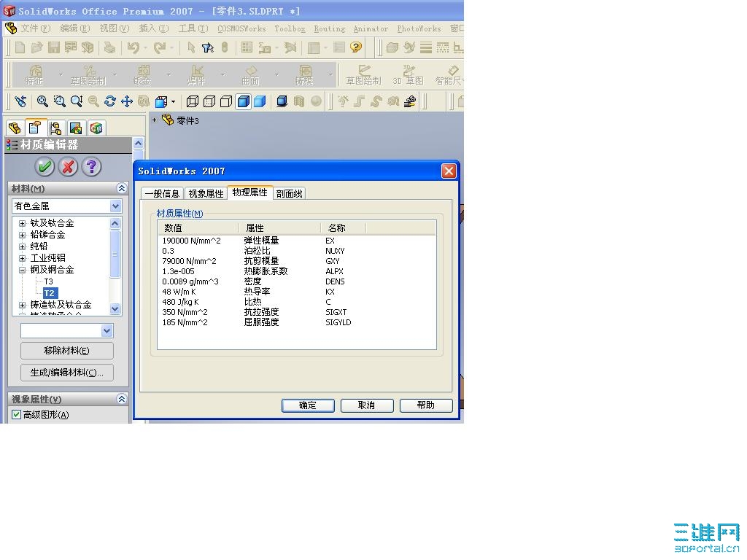The height and width of the screenshot is (560, 747).
Task: Collapse the 铜及铜合金 tree node
Action: pos(22,270)
